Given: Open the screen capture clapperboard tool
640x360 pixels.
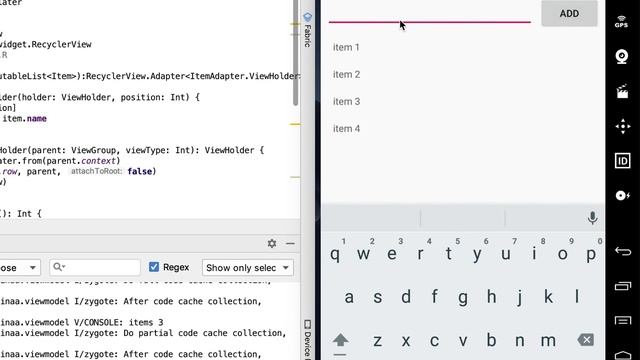Looking at the screenshot, I should point(622,91).
